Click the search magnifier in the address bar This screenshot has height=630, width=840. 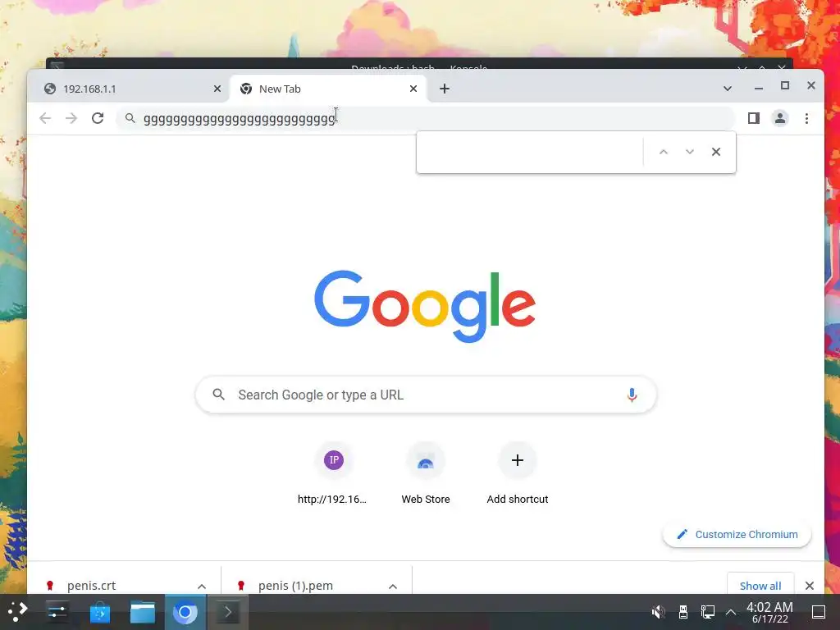pos(130,118)
